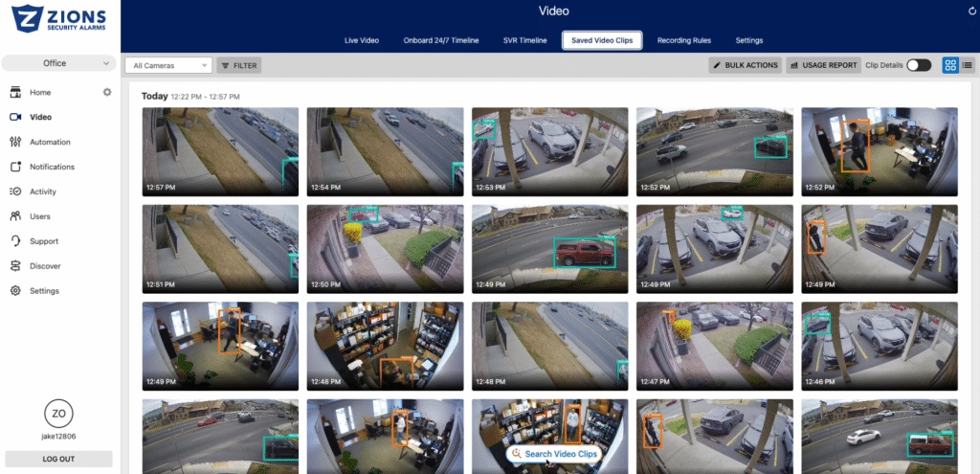The image size is (980, 474).
Task: Expand the Office location dropdown
Action: click(x=58, y=63)
